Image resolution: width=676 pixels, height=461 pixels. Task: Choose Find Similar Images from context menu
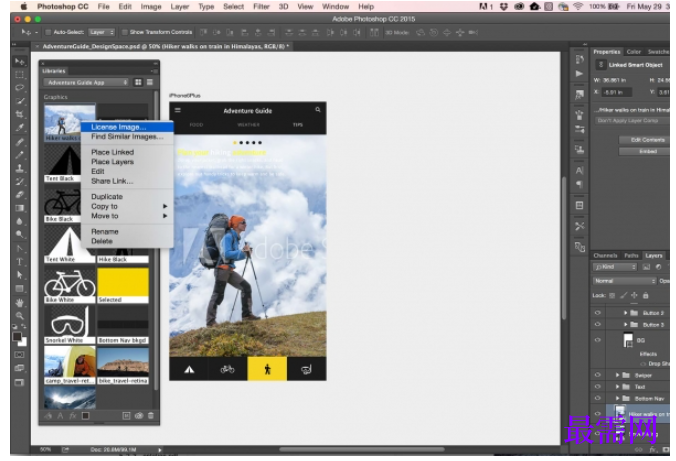127,137
